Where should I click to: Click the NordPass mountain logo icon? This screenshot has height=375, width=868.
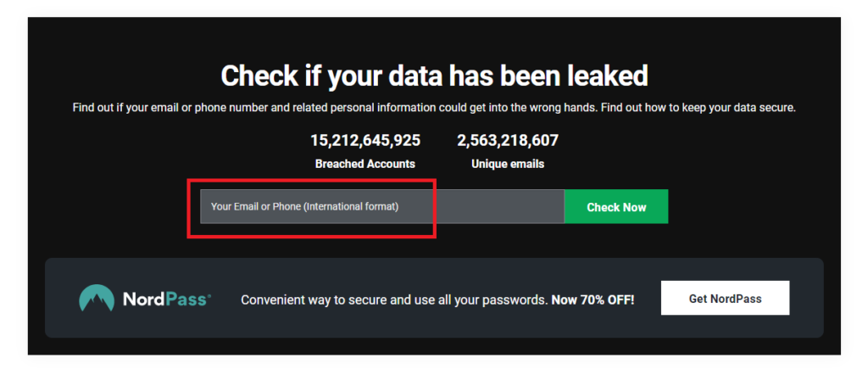click(97, 299)
